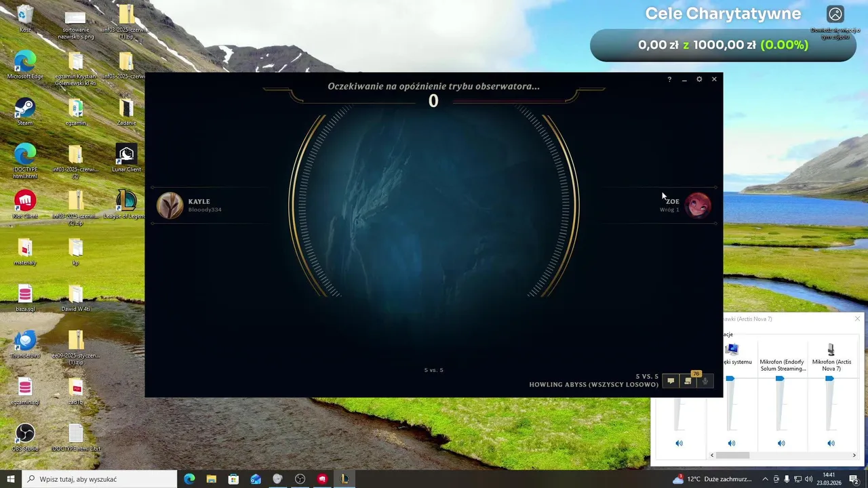This screenshot has width=868, height=488.
Task: Launch Steam from desktop
Action: point(25,112)
